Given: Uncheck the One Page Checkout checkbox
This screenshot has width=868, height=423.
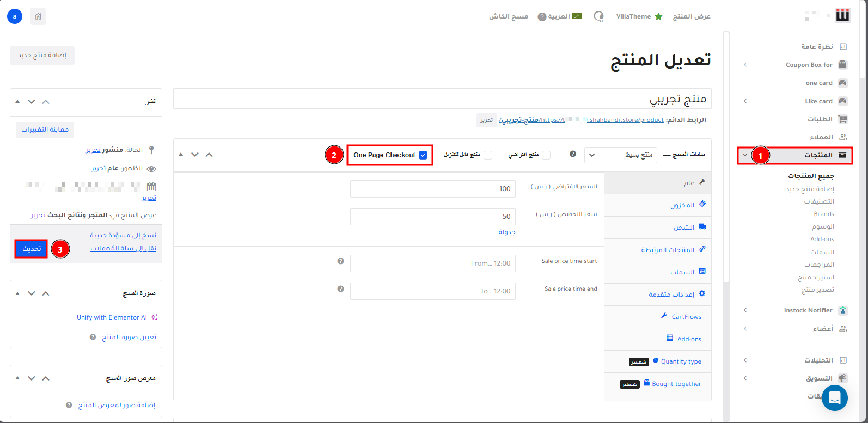Looking at the screenshot, I should click(423, 155).
